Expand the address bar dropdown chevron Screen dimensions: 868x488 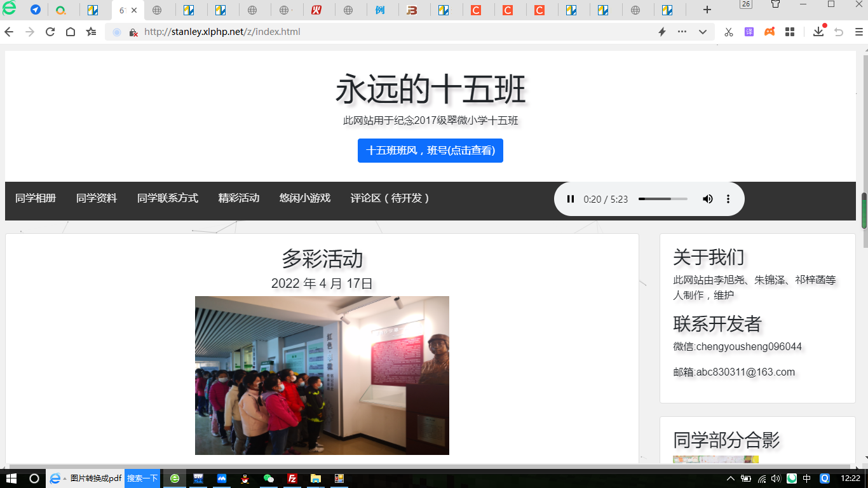[703, 32]
